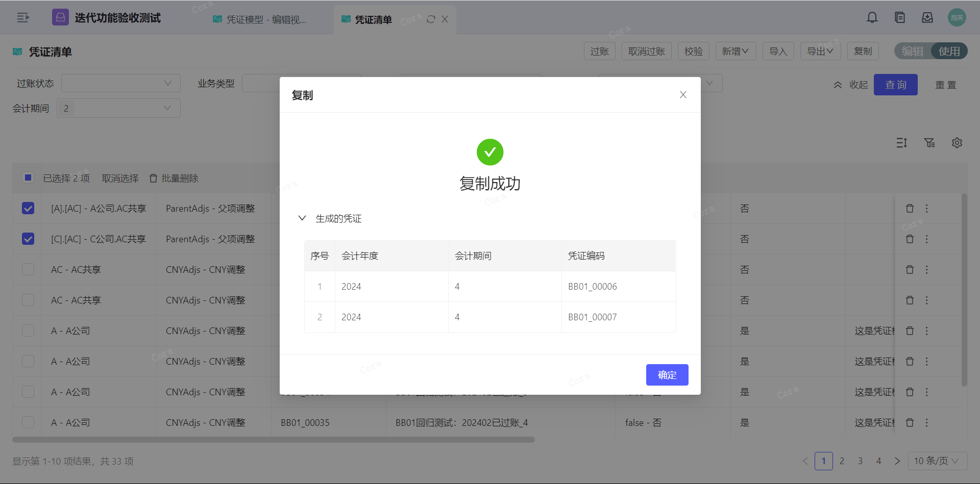Click the horizontal table scrollbar

pos(274,440)
